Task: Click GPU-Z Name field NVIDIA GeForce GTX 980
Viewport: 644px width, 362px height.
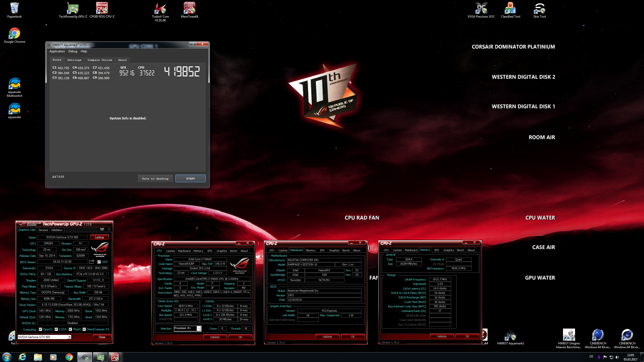Action: 62,237
